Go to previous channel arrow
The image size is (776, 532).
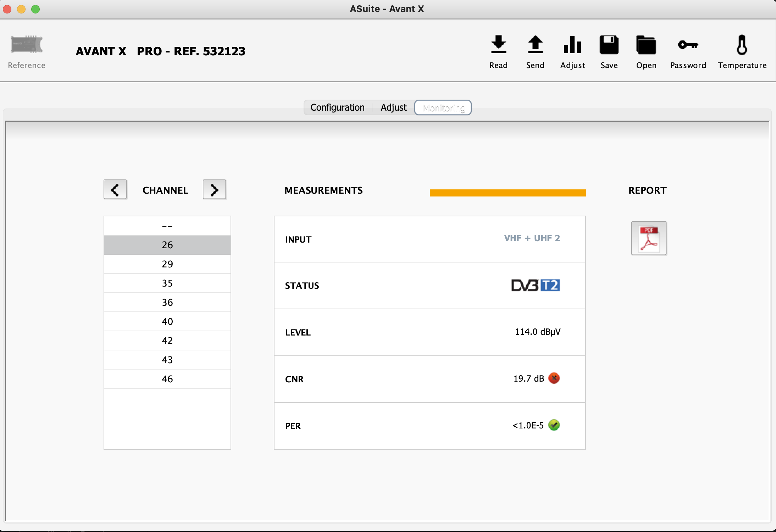point(115,190)
